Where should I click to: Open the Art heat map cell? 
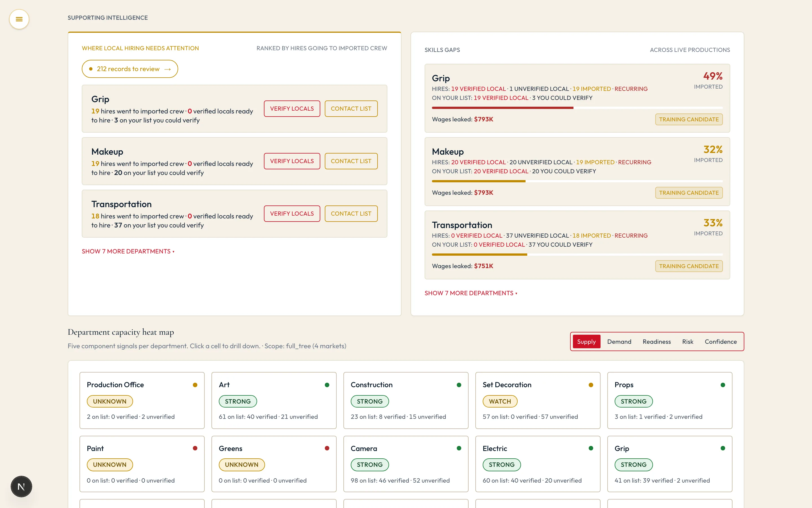click(x=274, y=400)
